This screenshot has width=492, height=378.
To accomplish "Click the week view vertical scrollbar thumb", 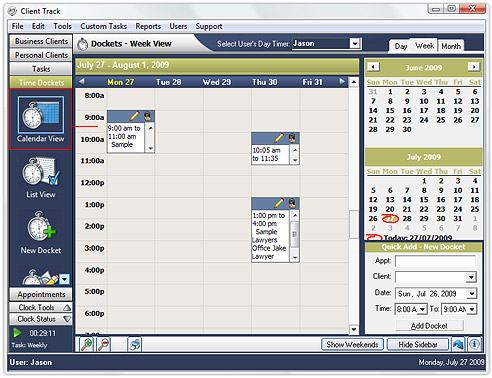I will [x=354, y=224].
